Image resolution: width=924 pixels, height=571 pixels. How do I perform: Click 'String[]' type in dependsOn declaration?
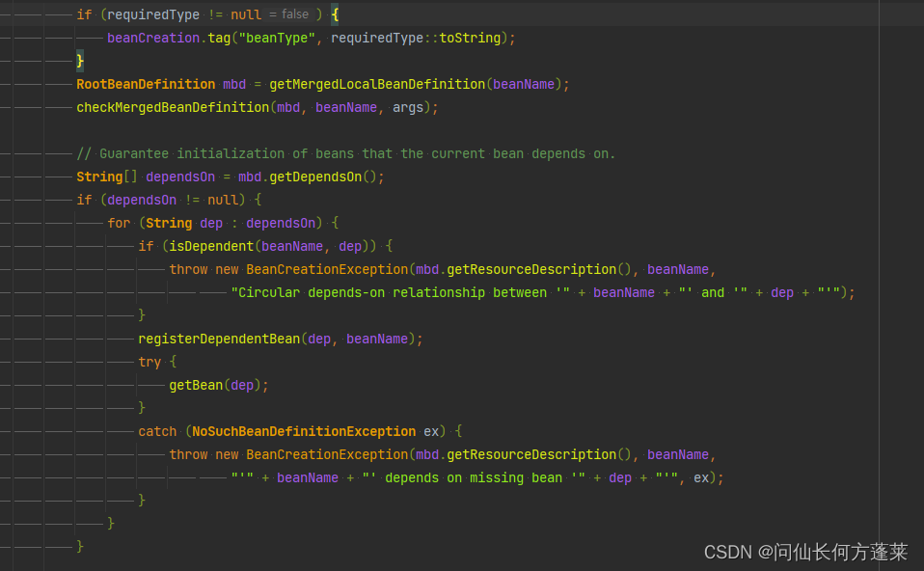(107, 177)
